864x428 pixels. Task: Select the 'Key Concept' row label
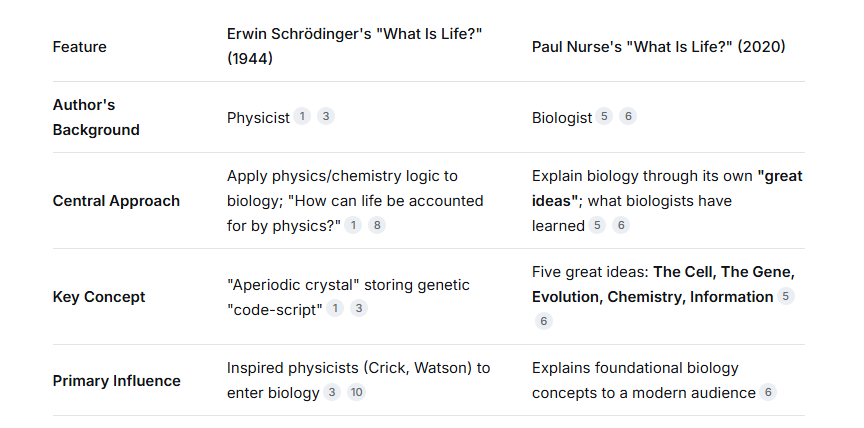99,297
